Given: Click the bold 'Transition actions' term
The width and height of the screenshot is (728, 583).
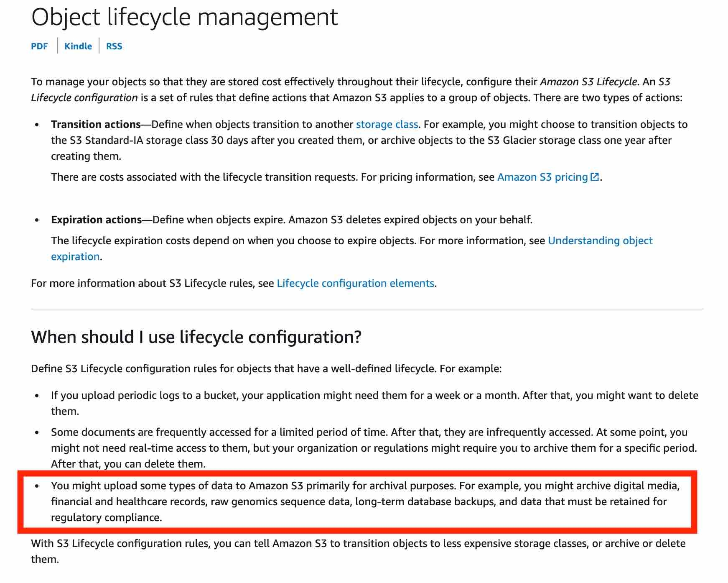Looking at the screenshot, I should coord(96,124).
